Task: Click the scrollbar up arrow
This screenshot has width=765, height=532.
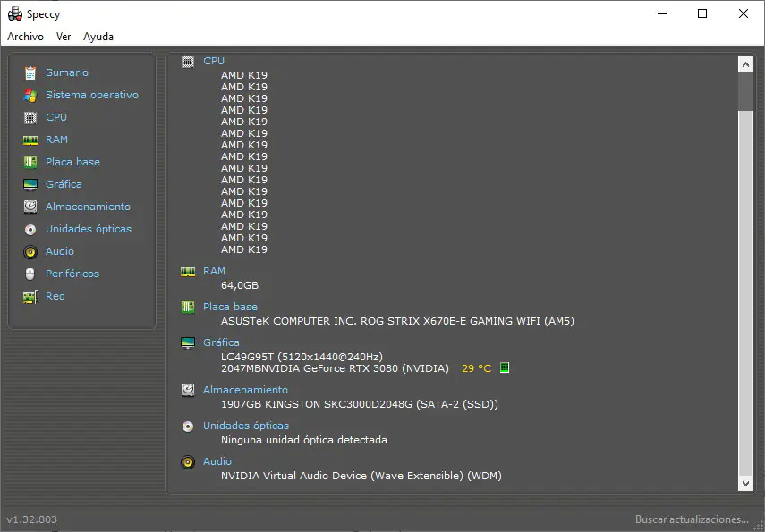Action: [x=745, y=64]
